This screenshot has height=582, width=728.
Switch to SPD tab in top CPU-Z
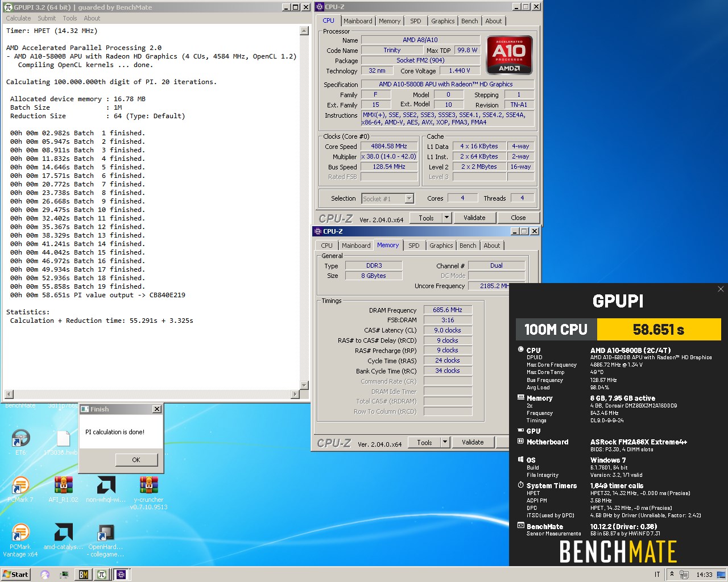[x=416, y=21]
